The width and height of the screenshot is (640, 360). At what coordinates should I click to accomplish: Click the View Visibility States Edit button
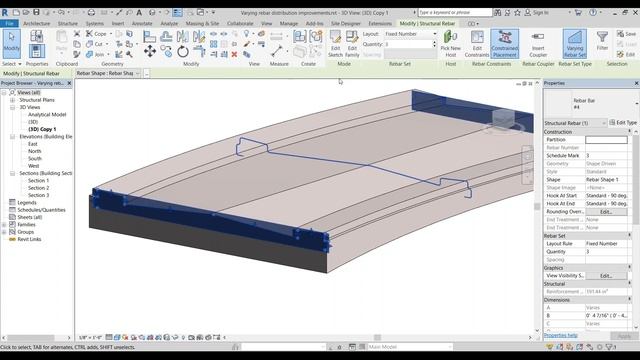pyautogui.click(x=606, y=276)
